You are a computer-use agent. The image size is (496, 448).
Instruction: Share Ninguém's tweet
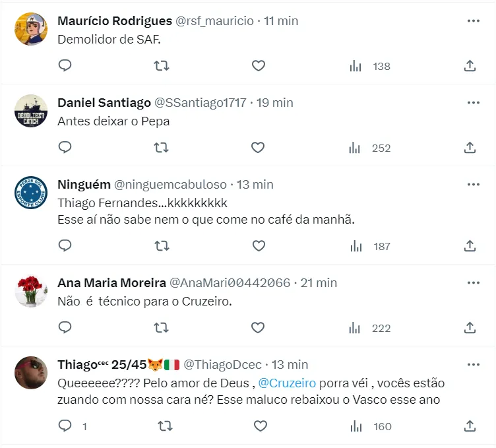click(x=470, y=246)
